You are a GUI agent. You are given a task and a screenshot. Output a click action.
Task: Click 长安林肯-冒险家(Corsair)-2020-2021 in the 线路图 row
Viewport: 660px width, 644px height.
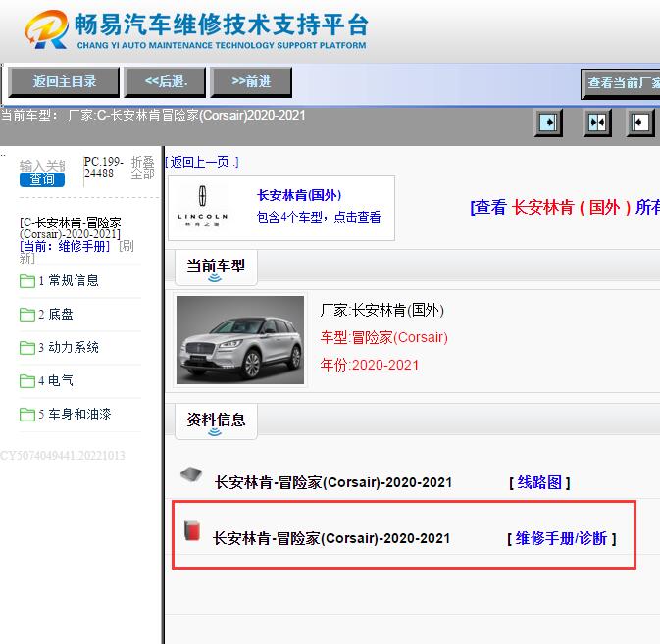pyautogui.click(x=333, y=482)
